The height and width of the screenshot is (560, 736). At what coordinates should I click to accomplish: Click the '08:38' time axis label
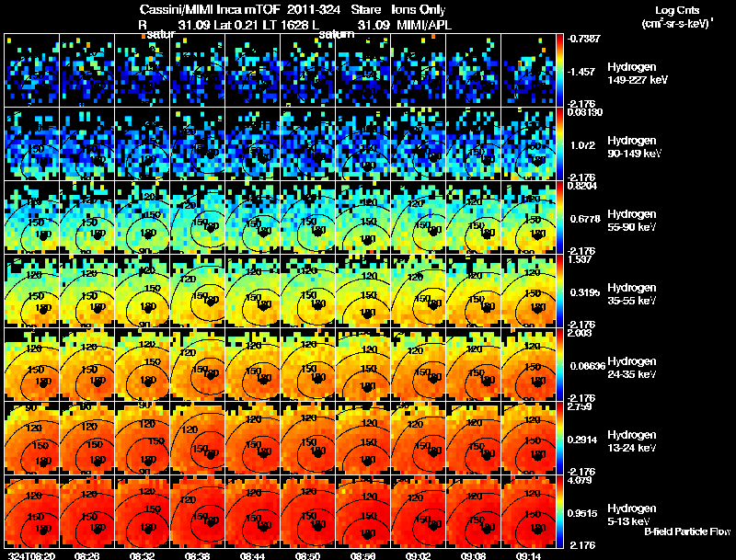pos(197,555)
